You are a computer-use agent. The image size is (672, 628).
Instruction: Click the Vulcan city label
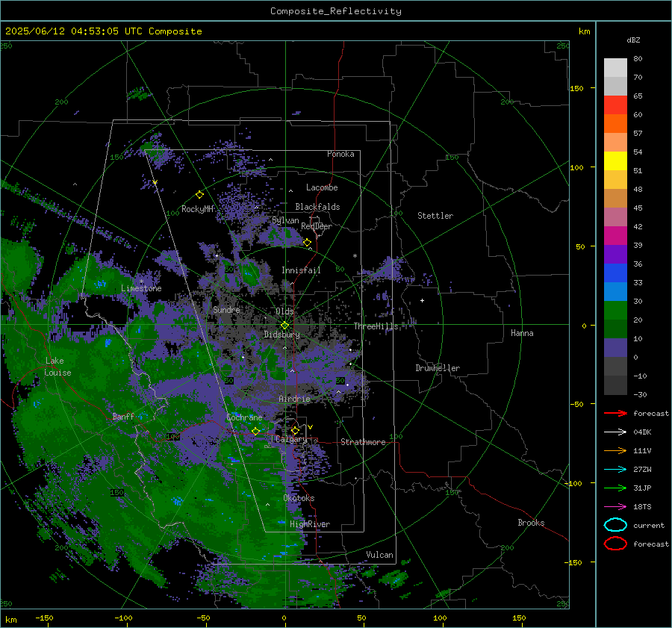coord(380,555)
